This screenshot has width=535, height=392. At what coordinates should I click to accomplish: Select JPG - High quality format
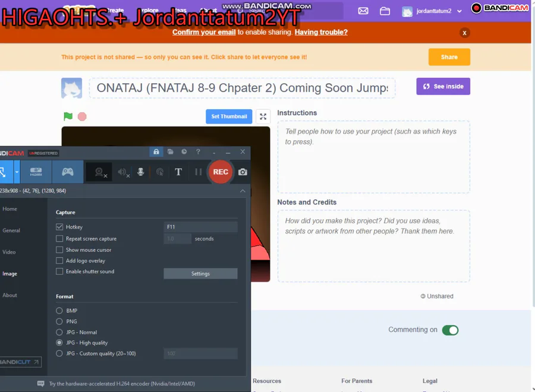(x=59, y=343)
